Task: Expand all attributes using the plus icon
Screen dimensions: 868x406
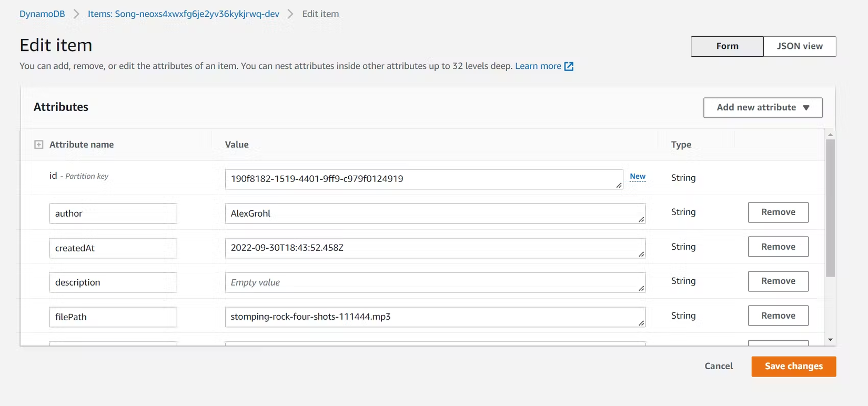Action: [39, 145]
